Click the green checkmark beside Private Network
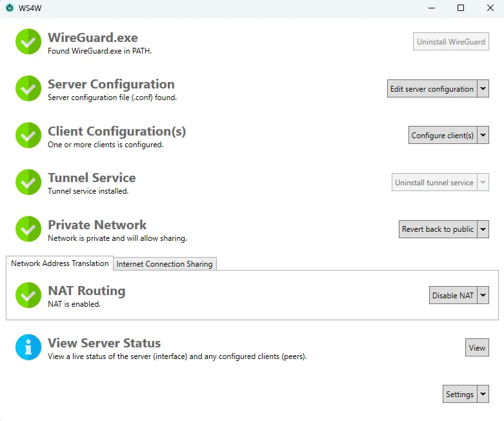The width and height of the screenshot is (504, 421). (28, 229)
